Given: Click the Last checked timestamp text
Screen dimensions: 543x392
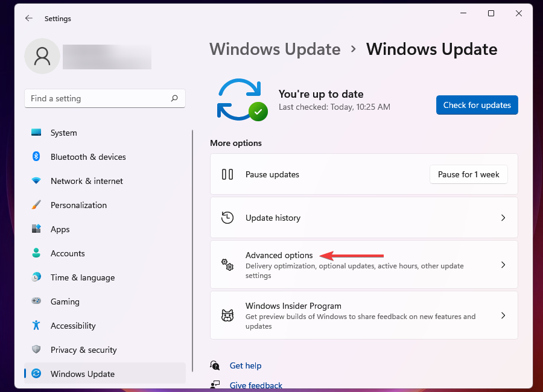Looking at the screenshot, I should click(334, 107).
